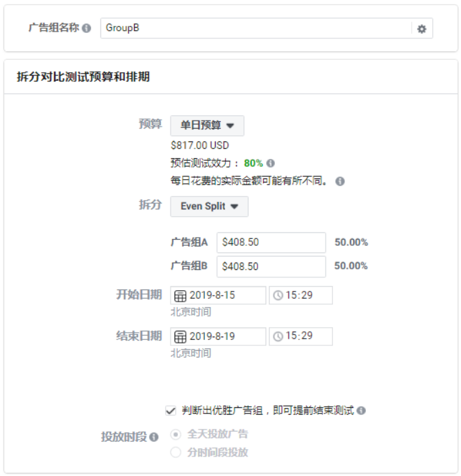Viewport: 461px width, 476px height.
Task: Click the 每日花费的实际金额可能有所不同 notice text
Action: click(249, 181)
